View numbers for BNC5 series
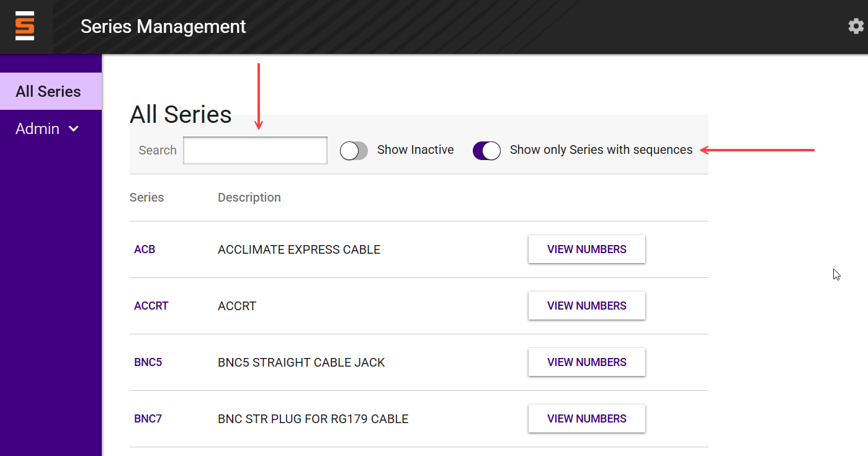 coord(587,362)
